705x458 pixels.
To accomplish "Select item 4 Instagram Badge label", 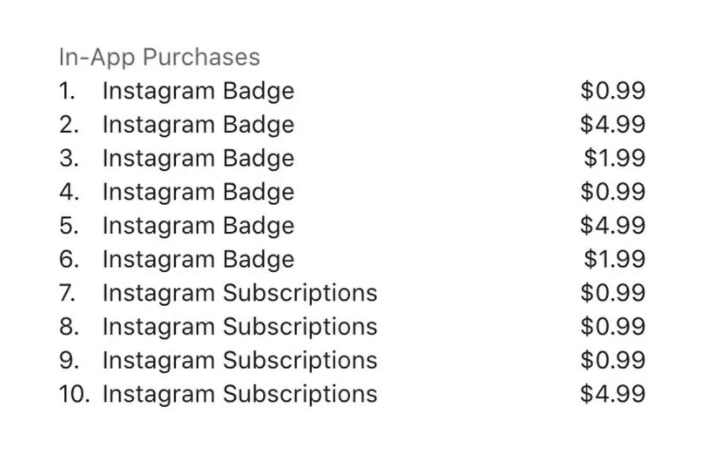I will pos(198,193).
